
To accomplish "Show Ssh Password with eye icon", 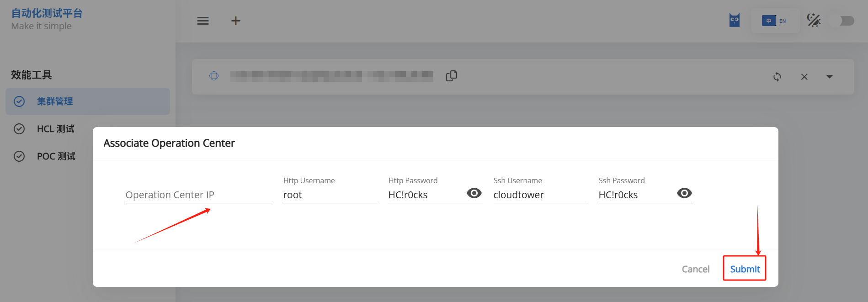I will point(684,193).
